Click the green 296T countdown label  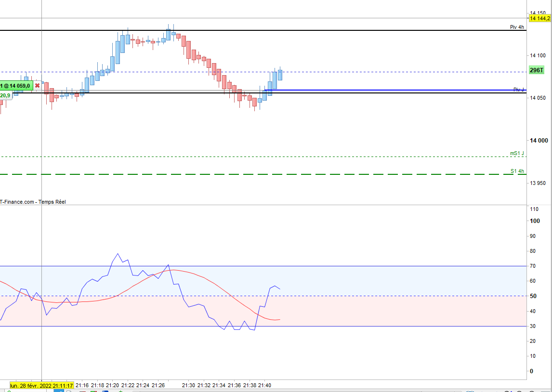537,70
